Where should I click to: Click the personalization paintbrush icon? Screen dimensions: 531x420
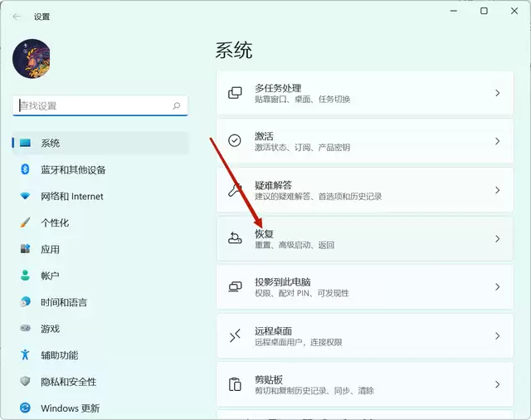25,222
